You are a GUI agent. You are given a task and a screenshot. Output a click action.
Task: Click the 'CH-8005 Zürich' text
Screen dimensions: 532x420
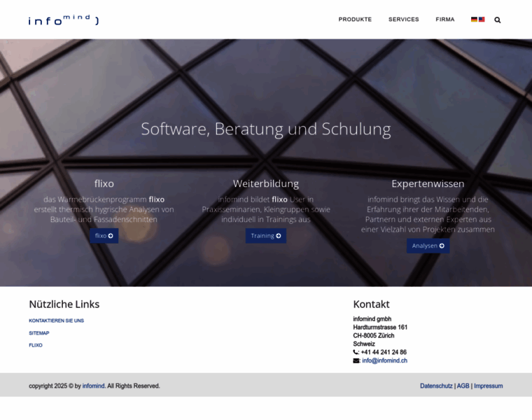(x=374, y=335)
